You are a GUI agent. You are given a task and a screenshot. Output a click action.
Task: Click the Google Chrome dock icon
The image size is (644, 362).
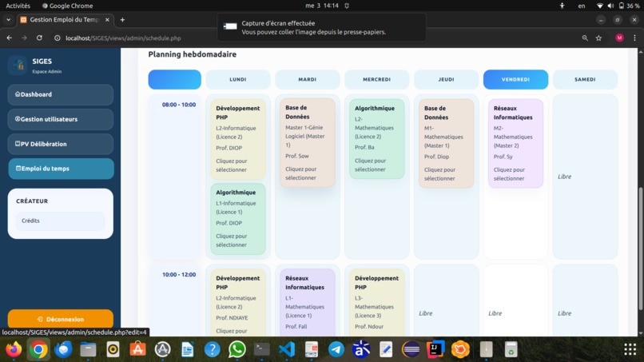pyautogui.click(x=38, y=350)
